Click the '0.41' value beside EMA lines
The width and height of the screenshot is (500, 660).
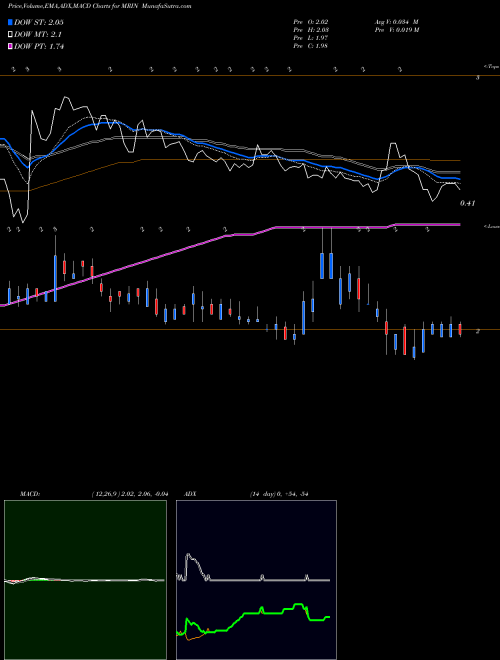(467, 203)
